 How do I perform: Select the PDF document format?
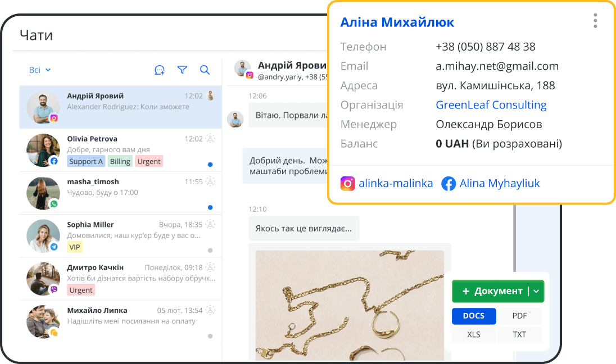[x=519, y=316]
